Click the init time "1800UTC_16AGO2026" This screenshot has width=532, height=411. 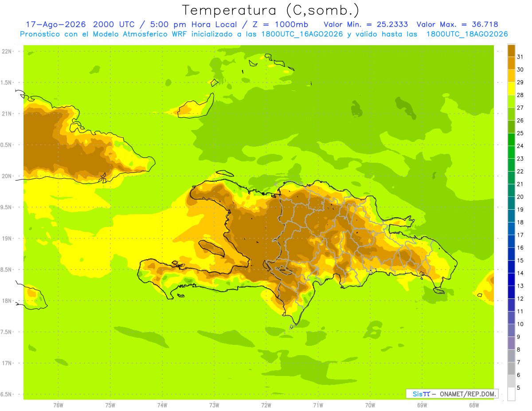pyautogui.click(x=302, y=34)
